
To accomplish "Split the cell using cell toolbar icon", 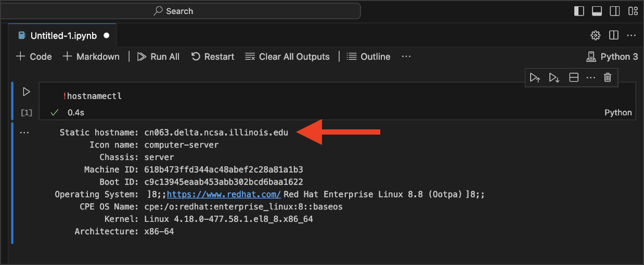I will click(574, 77).
